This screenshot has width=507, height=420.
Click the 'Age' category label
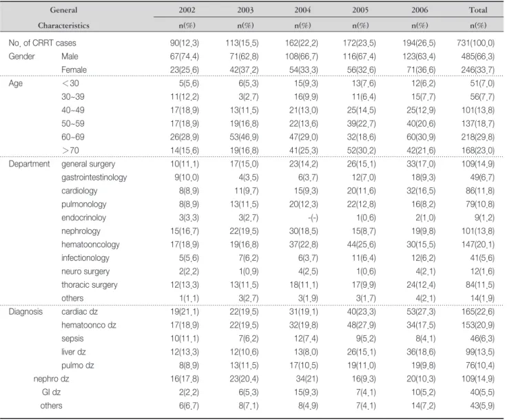pyautogui.click(x=16, y=83)
